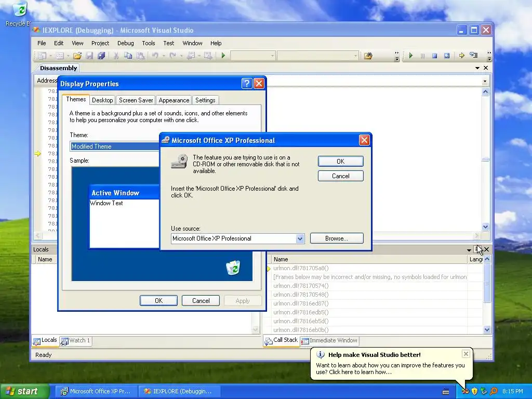Click the Restart debugging icon
The height and width of the screenshot is (399, 532).
point(447,56)
